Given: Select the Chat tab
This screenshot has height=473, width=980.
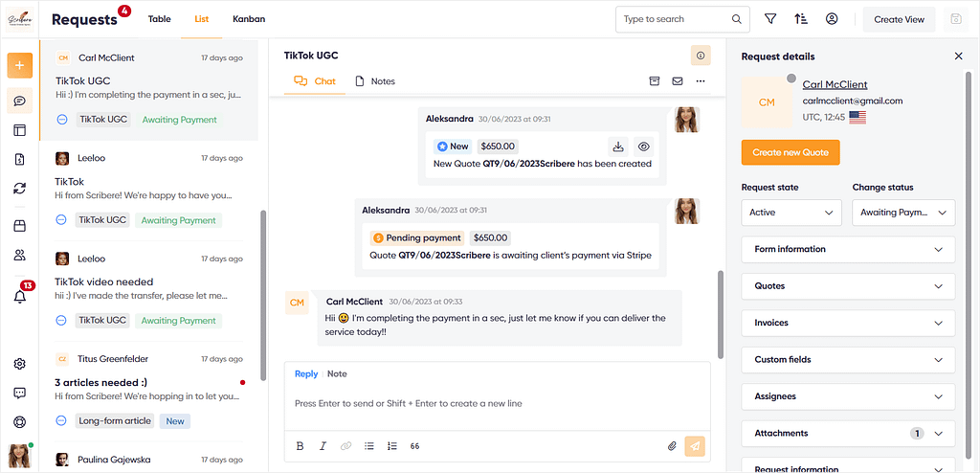Looking at the screenshot, I should click(x=315, y=81).
